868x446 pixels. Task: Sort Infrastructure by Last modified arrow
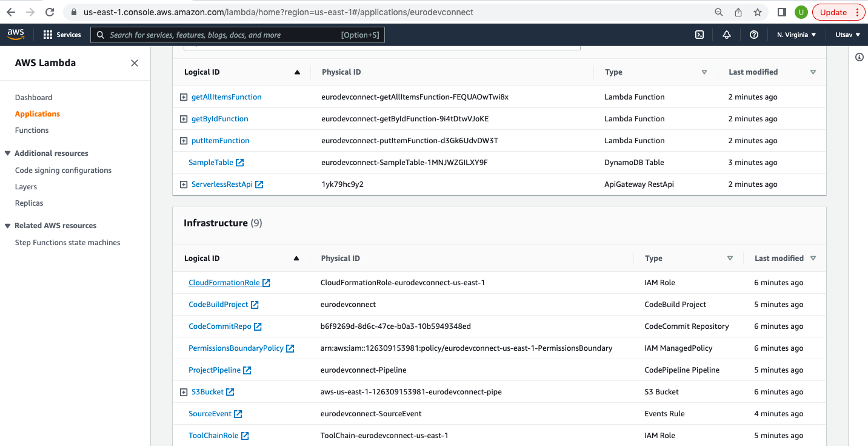(x=813, y=258)
